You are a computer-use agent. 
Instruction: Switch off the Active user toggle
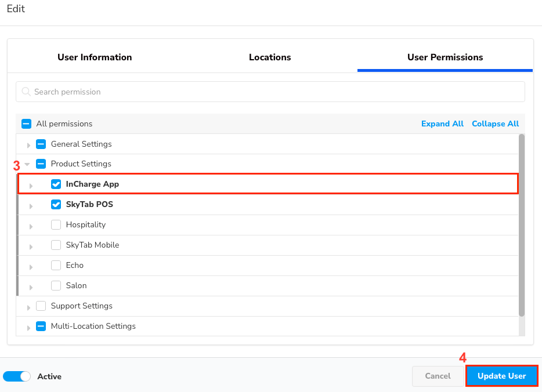(17, 376)
